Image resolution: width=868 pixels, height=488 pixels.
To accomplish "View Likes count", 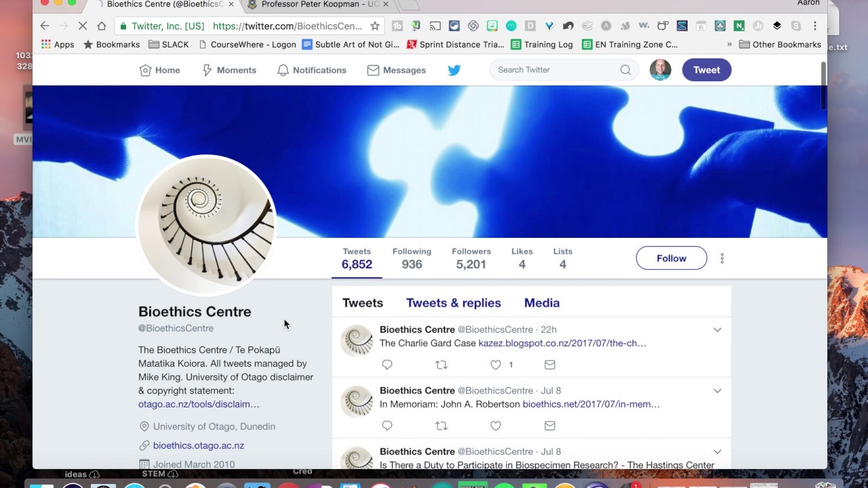I will point(522,258).
